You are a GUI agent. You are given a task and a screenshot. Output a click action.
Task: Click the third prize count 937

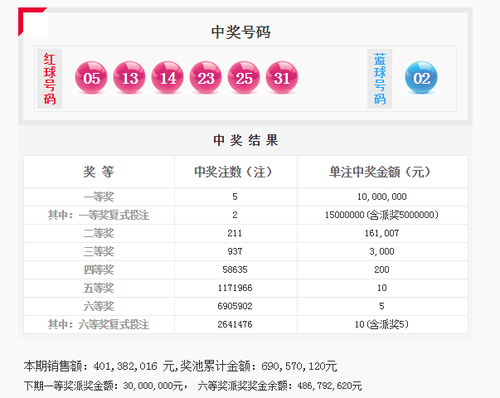pos(235,251)
